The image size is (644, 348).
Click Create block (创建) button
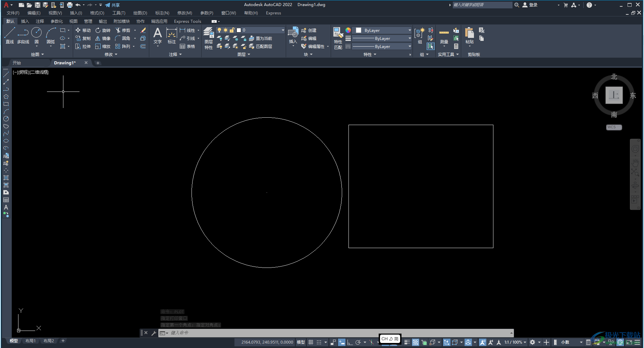coord(309,30)
